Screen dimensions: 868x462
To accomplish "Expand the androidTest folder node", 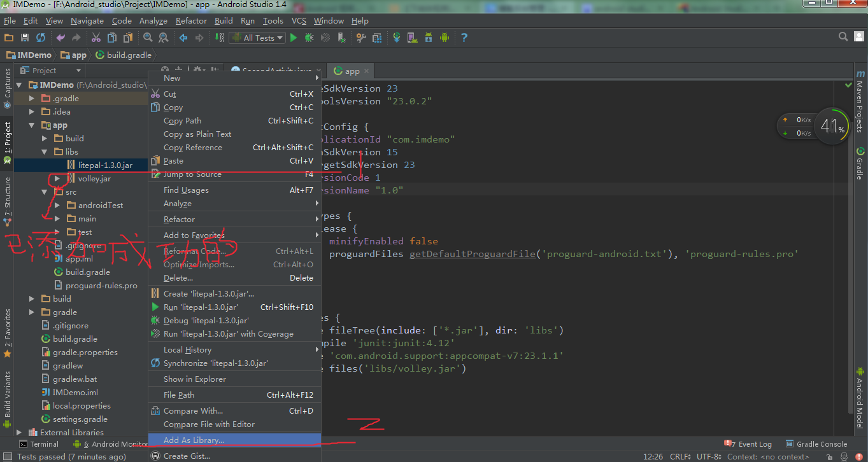I will click(57, 206).
